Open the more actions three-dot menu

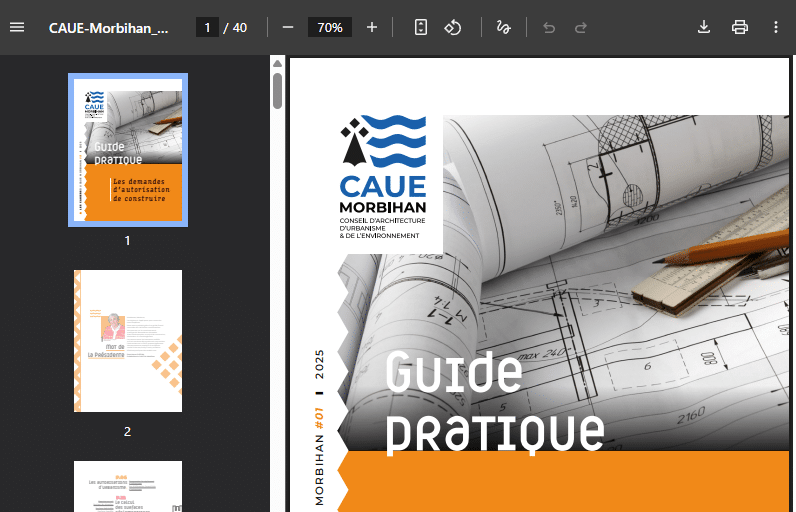click(x=776, y=27)
